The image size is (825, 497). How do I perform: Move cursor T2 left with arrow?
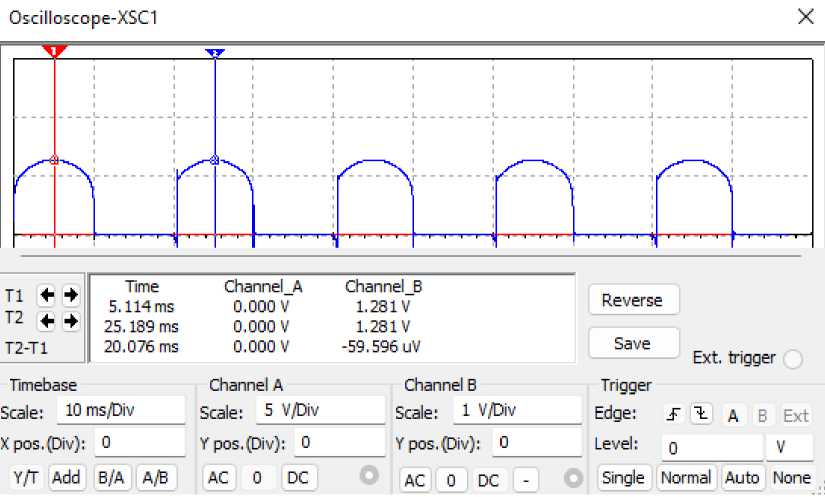tap(47, 321)
